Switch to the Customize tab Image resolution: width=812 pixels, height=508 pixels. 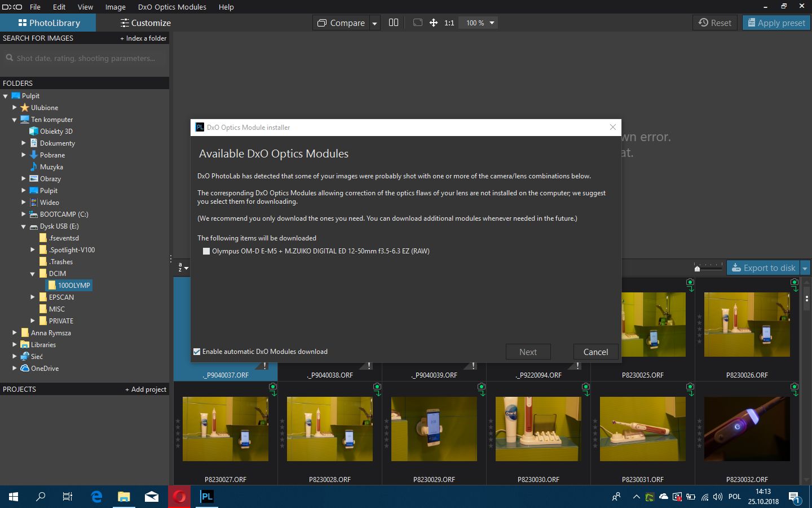[145, 23]
